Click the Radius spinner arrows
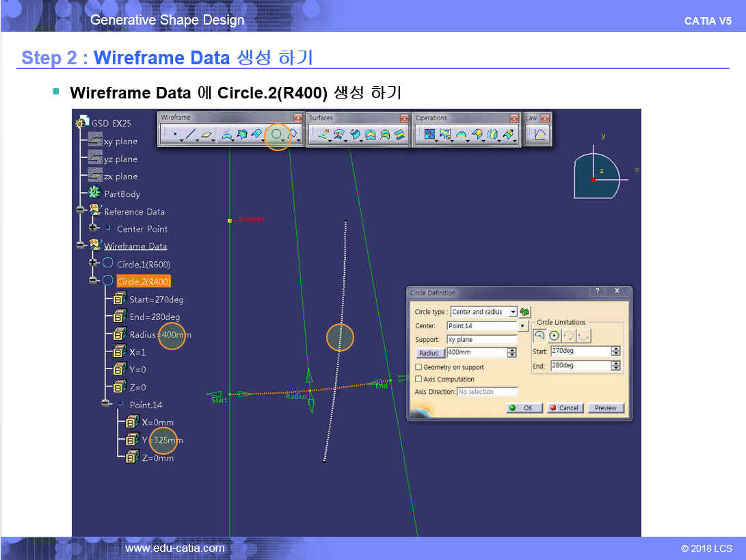Image resolution: width=746 pixels, height=560 pixels. click(511, 353)
